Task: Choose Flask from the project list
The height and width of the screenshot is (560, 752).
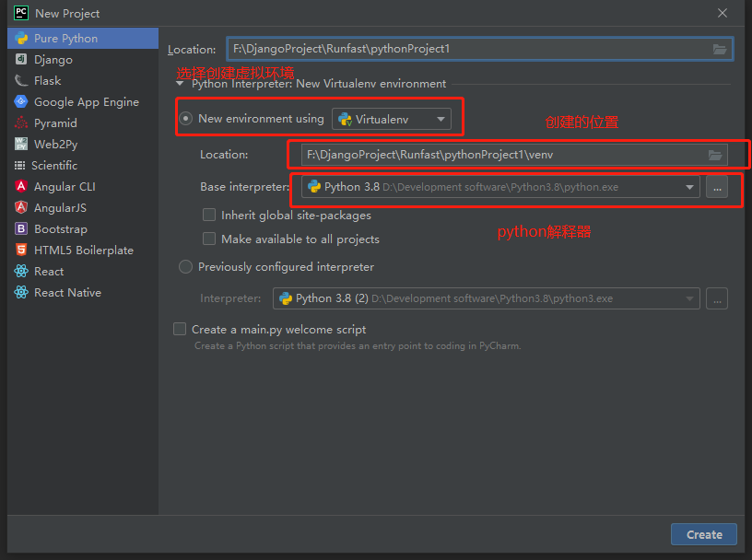Action: (83, 80)
